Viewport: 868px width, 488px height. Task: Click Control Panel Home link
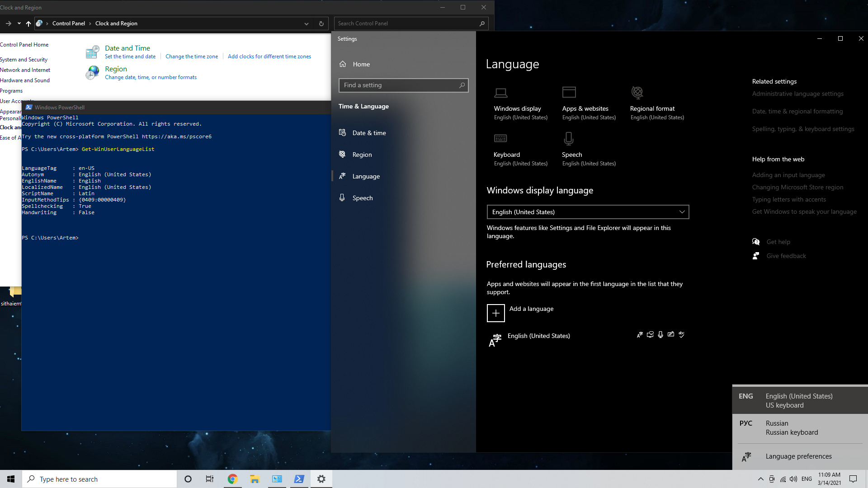tap(24, 45)
